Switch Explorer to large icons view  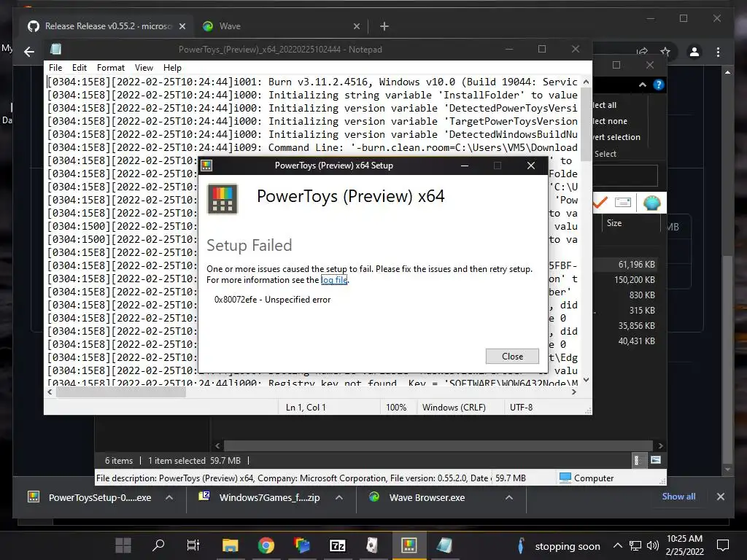(x=656, y=460)
